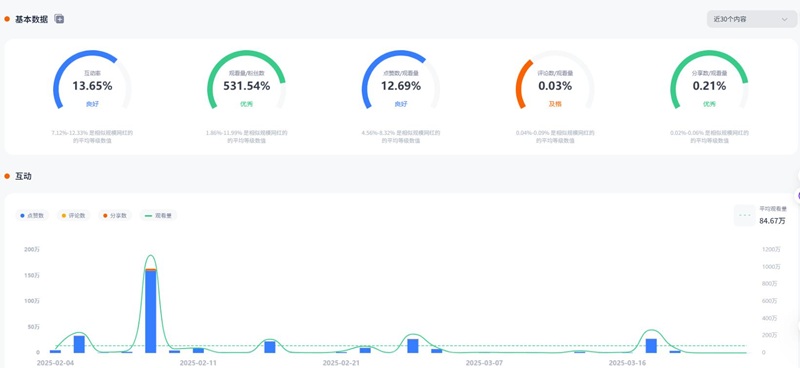Screen dimensions: 800x368
Task: Click the 2025-02-04 date label
Action: (55, 363)
